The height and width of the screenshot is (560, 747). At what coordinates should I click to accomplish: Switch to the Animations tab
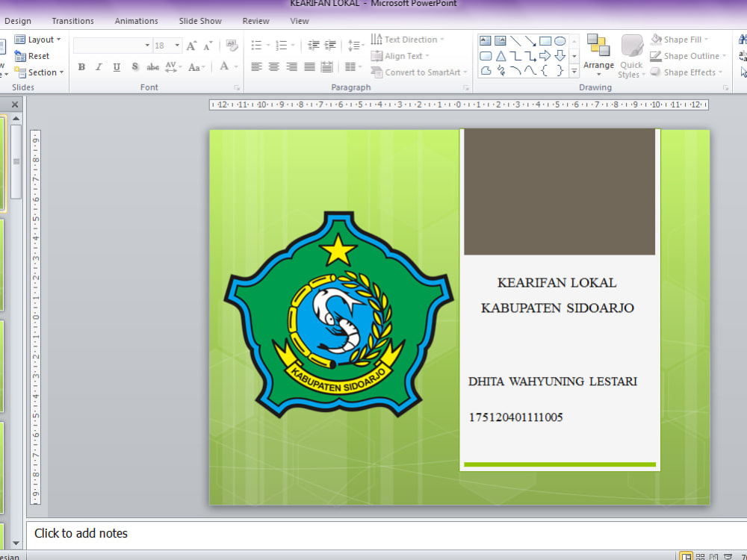coord(136,21)
